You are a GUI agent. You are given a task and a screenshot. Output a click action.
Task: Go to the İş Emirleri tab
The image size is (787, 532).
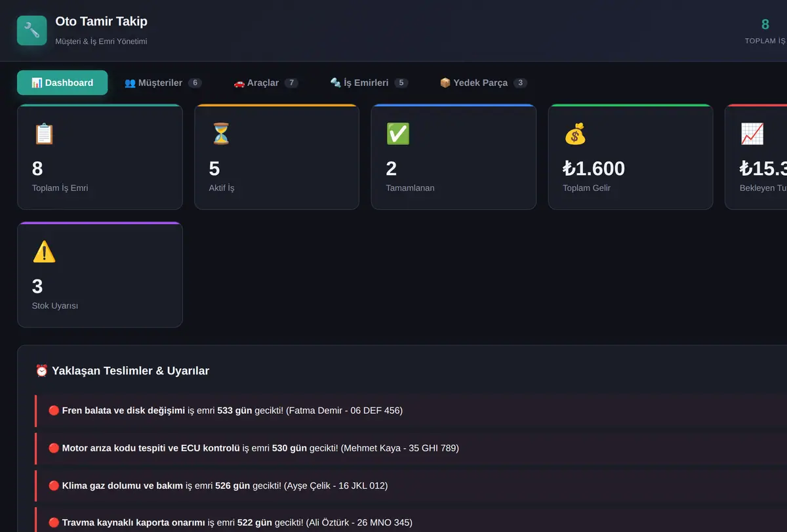[x=369, y=83]
